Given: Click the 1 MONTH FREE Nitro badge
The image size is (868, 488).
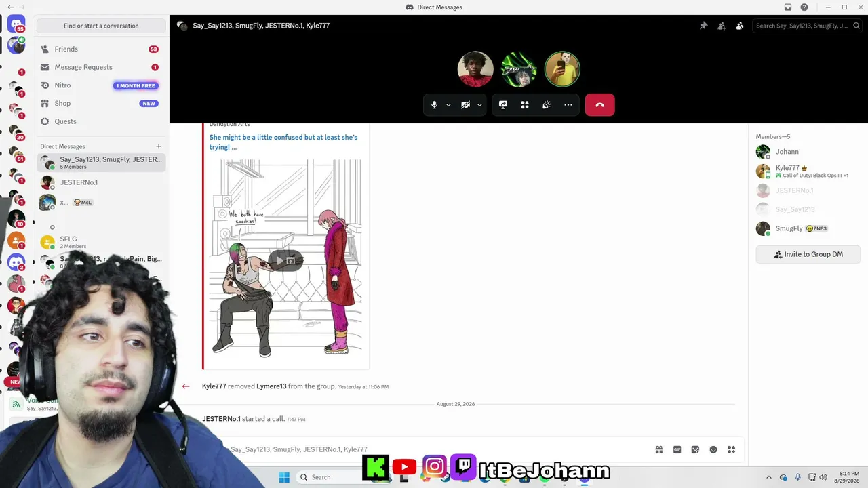Looking at the screenshot, I should pos(136,85).
